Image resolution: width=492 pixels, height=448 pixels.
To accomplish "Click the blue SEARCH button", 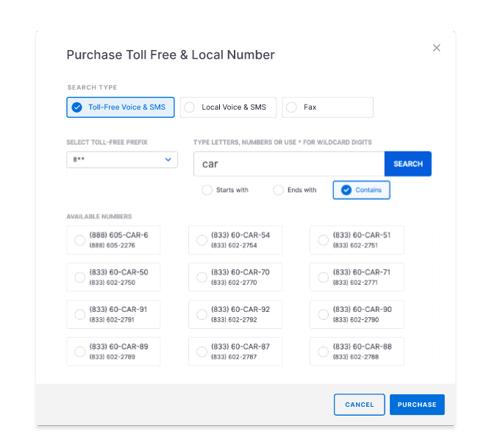I will point(408,164).
